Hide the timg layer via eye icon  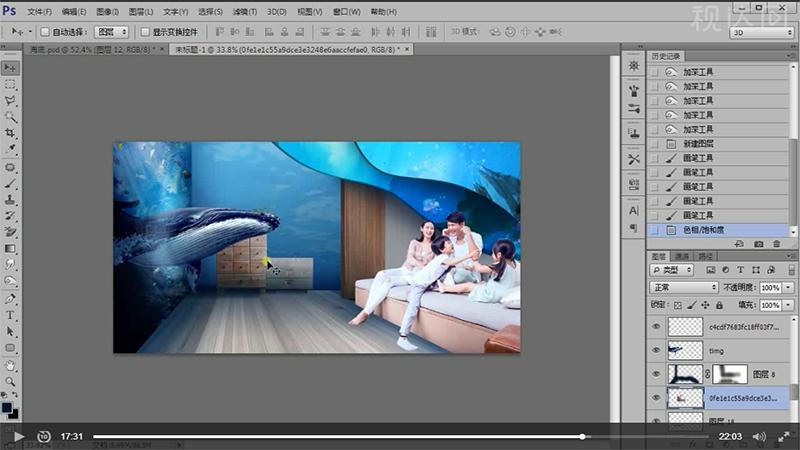click(x=656, y=349)
